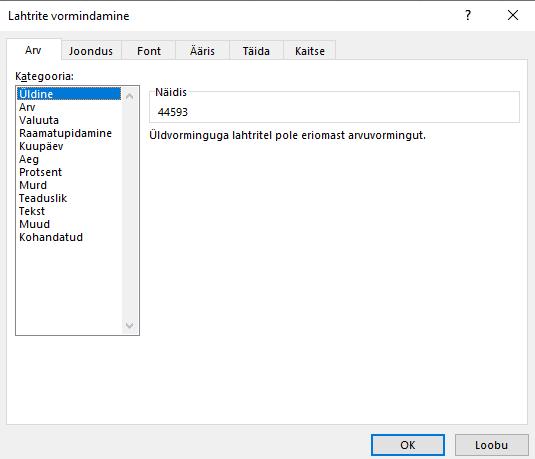Select Üldine category in the list
Image resolution: width=535 pixels, height=459 pixels.
69,94
